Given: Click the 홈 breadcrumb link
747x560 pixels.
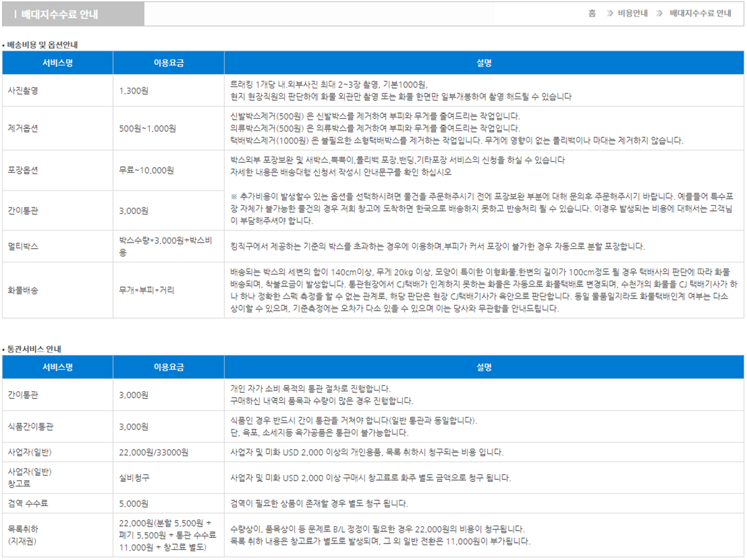Looking at the screenshot, I should (592, 13).
